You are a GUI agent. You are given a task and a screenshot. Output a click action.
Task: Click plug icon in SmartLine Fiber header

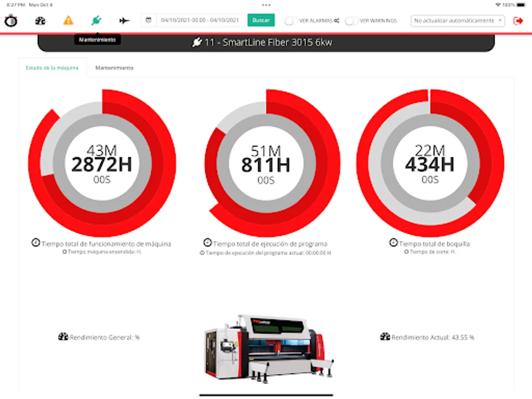[x=196, y=43]
